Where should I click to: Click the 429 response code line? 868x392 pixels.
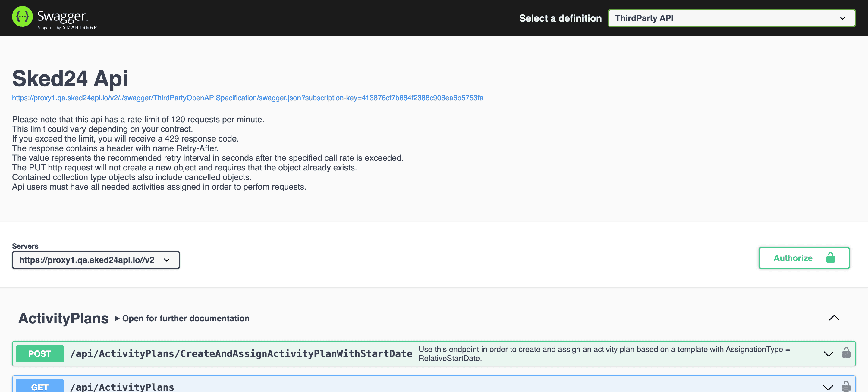(125, 138)
